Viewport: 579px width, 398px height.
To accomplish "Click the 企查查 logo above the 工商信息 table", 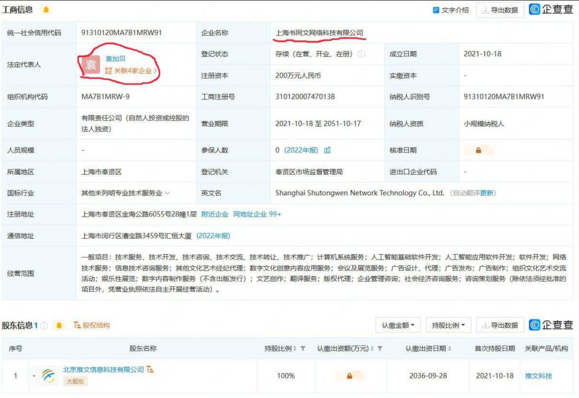I will tap(551, 9).
